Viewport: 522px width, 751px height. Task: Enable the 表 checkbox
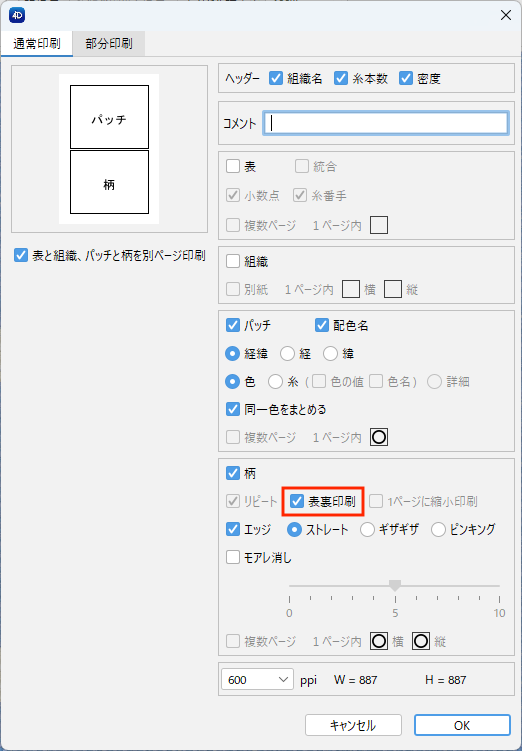coord(233,166)
